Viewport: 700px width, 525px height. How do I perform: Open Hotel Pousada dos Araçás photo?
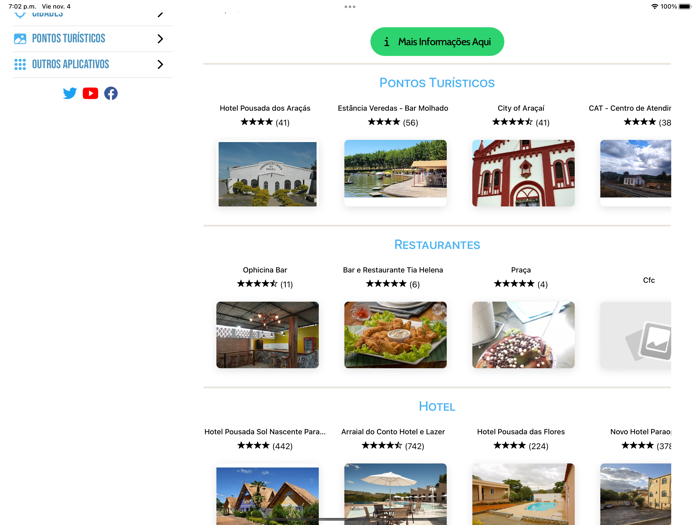coord(267,174)
